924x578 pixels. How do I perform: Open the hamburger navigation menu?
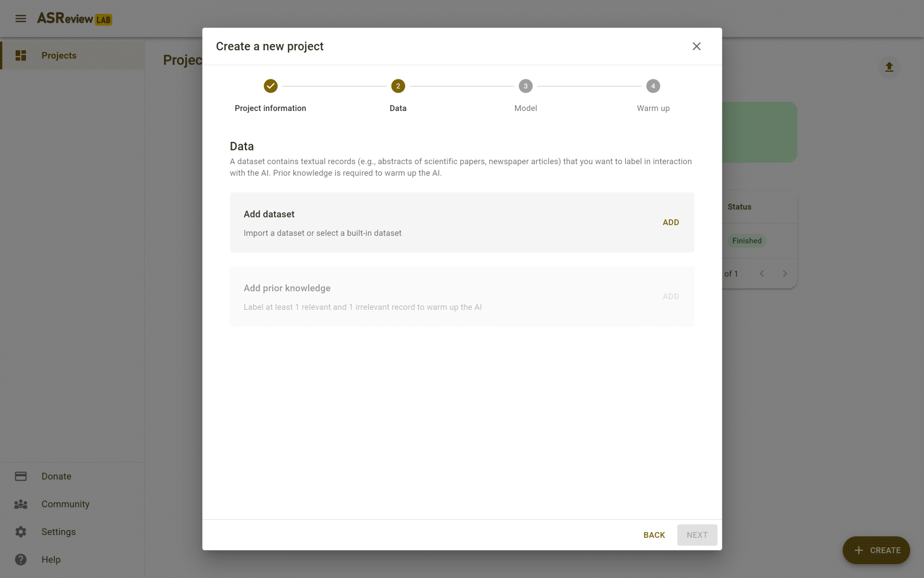[20, 18]
